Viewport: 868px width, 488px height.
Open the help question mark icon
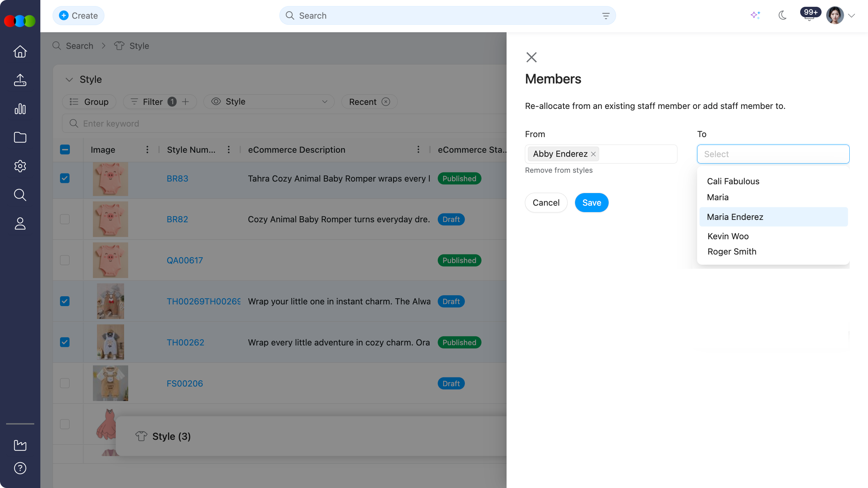pos(20,468)
